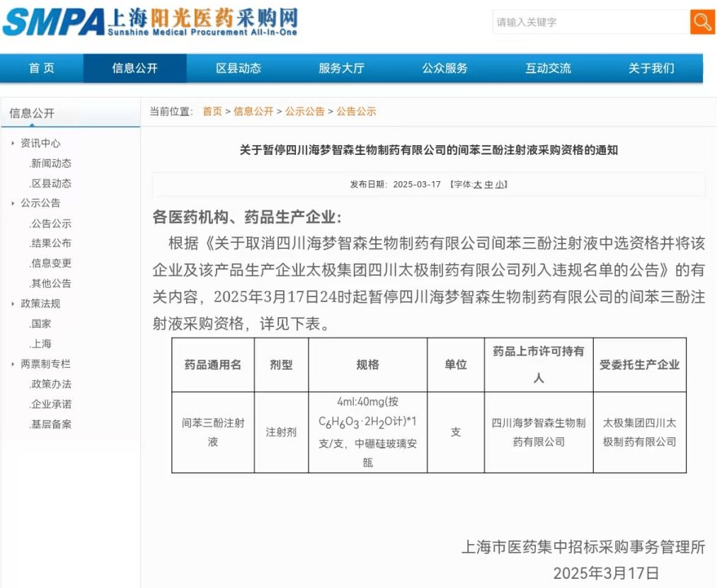The image size is (717, 588).
Task: Click the 四川海梦智森生物制药有限公司 cell
Action: pos(539,432)
